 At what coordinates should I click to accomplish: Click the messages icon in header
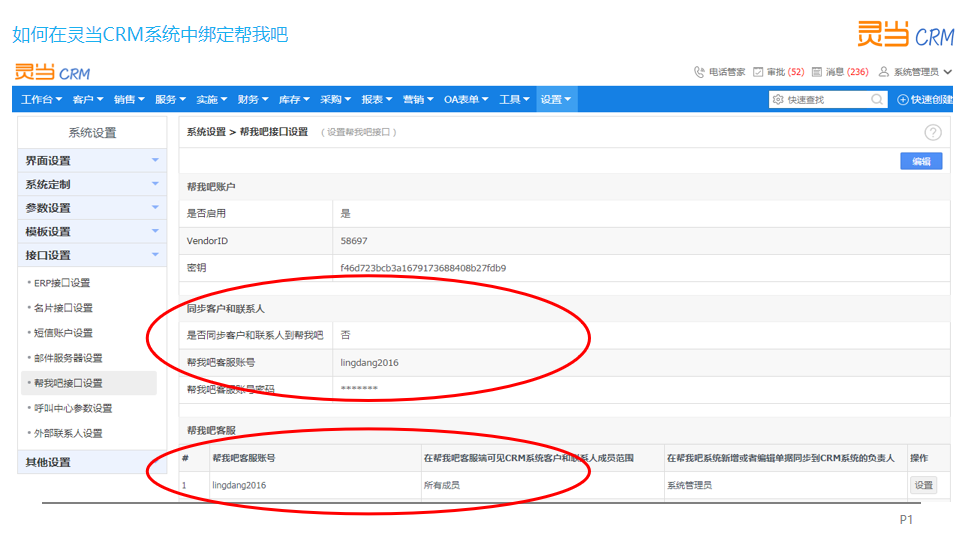pyautogui.click(x=817, y=72)
